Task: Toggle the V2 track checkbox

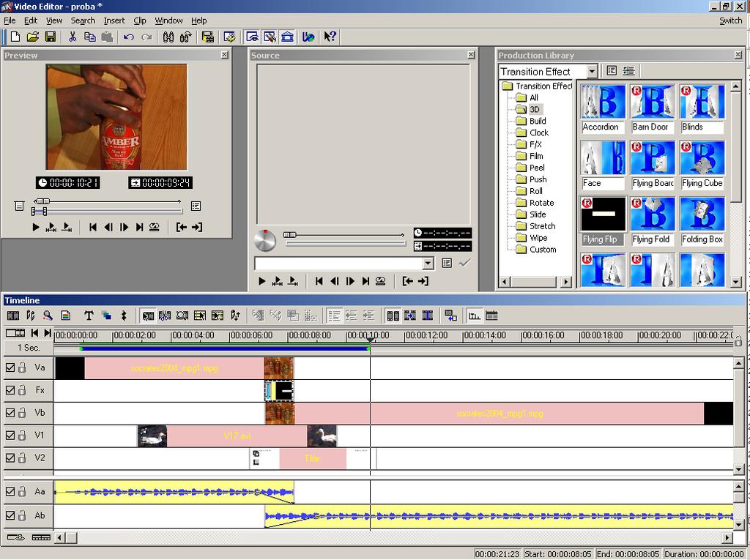Action: click(x=10, y=458)
